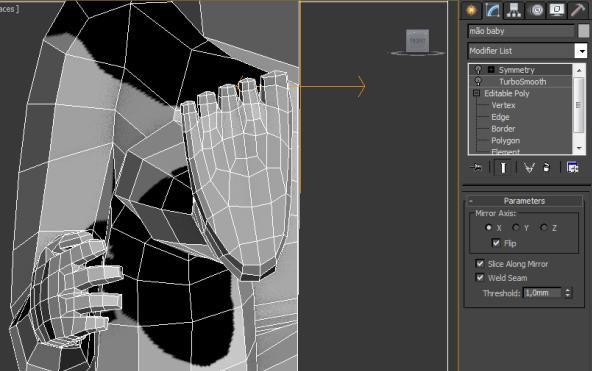592x371 pixels.
Task: Collapse the Editable Poly tree
Action: coord(476,93)
